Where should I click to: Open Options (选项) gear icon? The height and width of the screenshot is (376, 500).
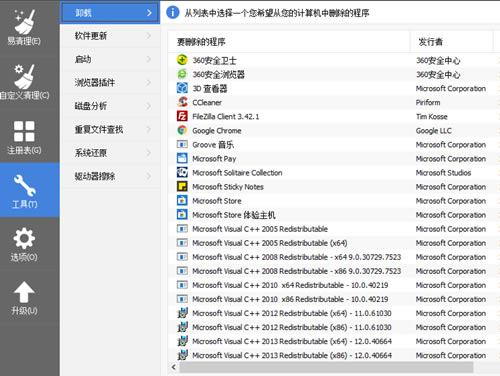coord(24,238)
